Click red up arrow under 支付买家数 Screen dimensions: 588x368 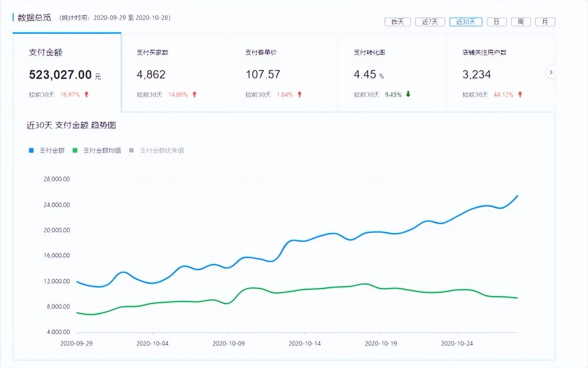tap(194, 95)
